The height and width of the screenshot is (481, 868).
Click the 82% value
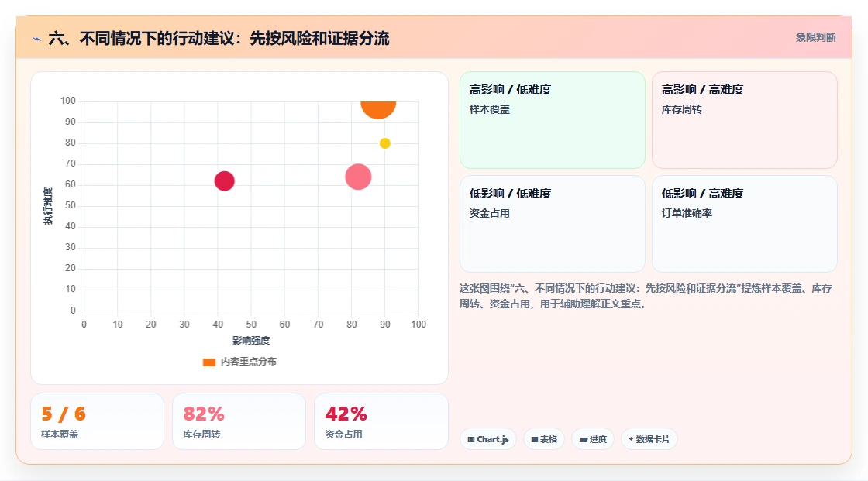(204, 414)
